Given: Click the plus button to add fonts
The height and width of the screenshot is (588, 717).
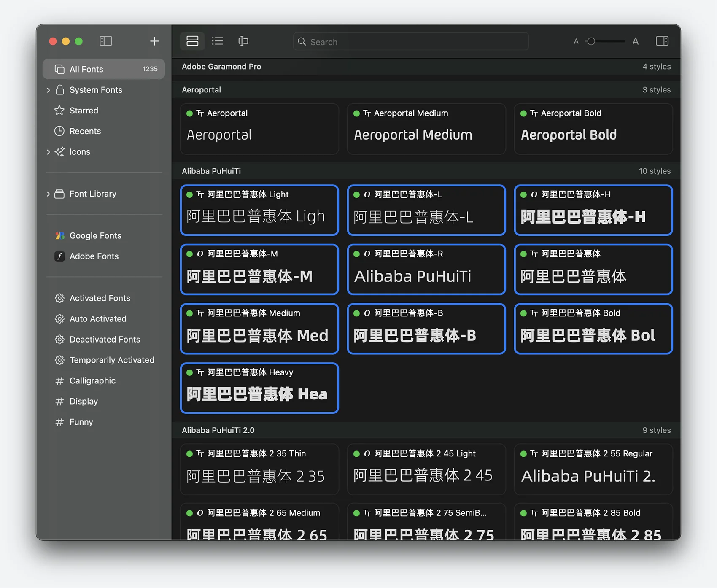Looking at the screenshot, I should 154,41.
